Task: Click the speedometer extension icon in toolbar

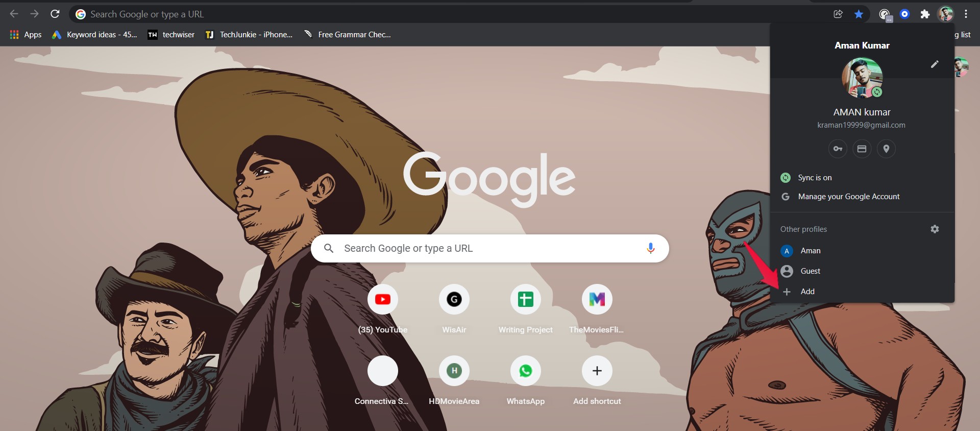Action: click(885, 14)
